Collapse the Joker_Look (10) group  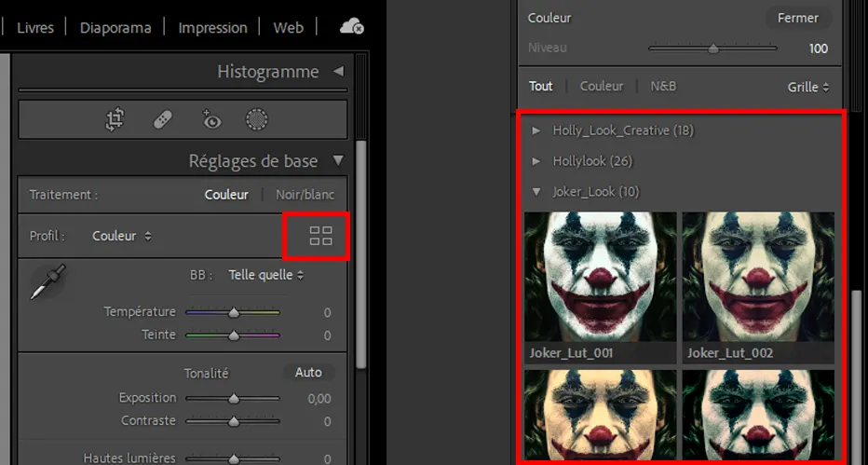pyautogui.click(x=536, y=192)
